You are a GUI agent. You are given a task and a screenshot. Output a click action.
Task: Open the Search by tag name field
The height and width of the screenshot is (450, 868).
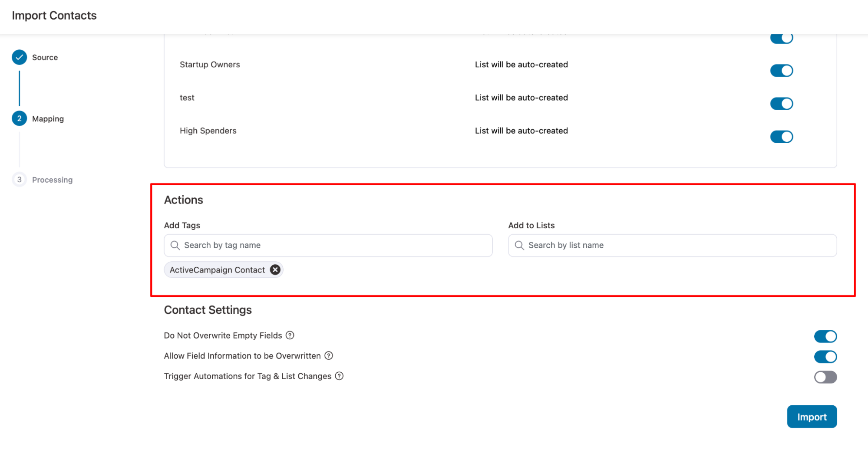[x=334, y=246]
